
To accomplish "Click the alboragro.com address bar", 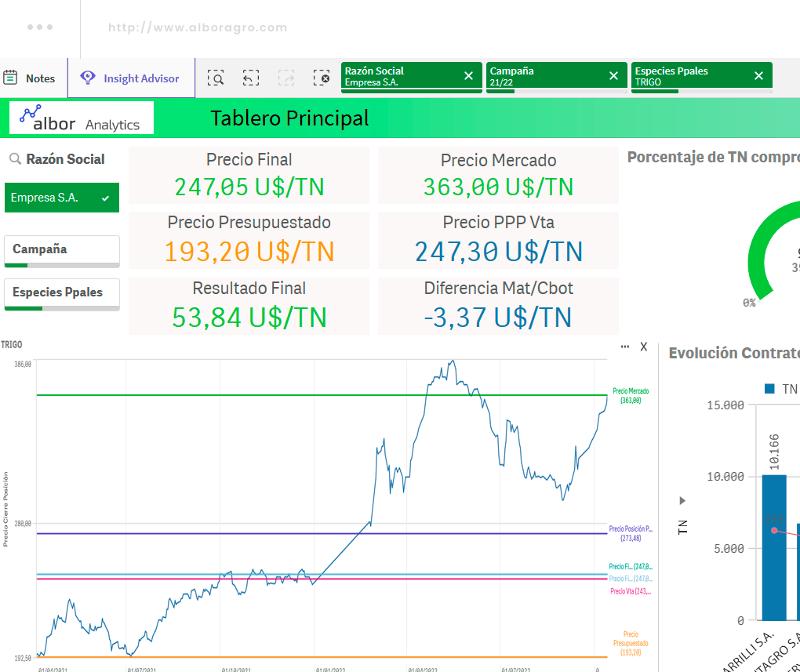I will pos(198,27).
